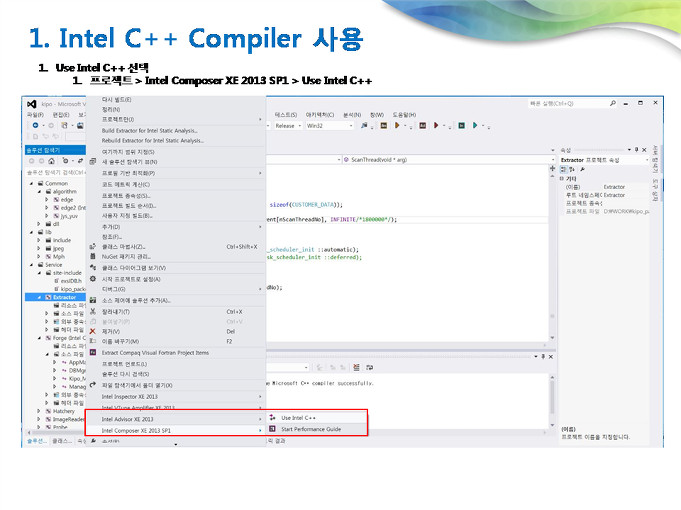Viewport: 681px width, 510px height.
Task: Pin the Properties panel with pushpin icon
Action: 637,149
